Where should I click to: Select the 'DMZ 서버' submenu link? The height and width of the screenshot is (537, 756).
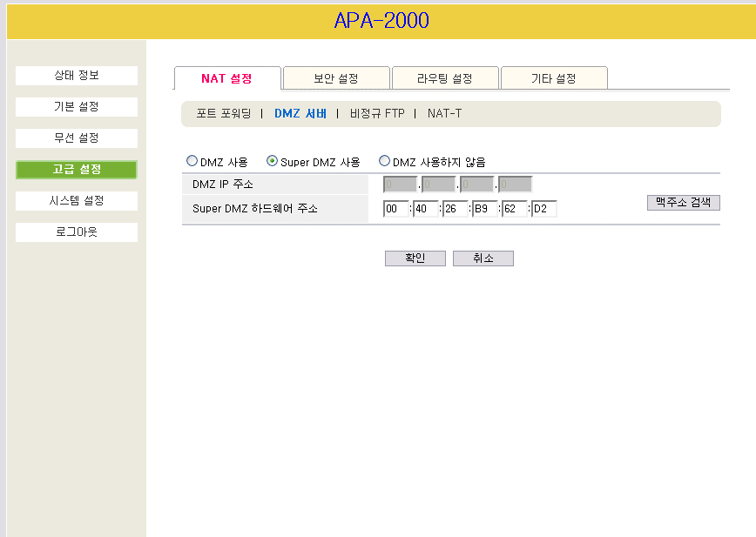point(300,113)
